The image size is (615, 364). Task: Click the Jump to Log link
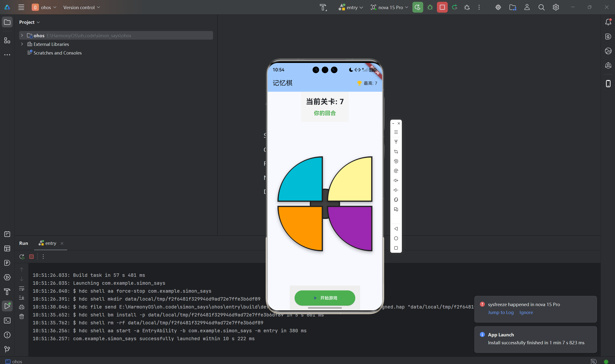tap(500, 312)
